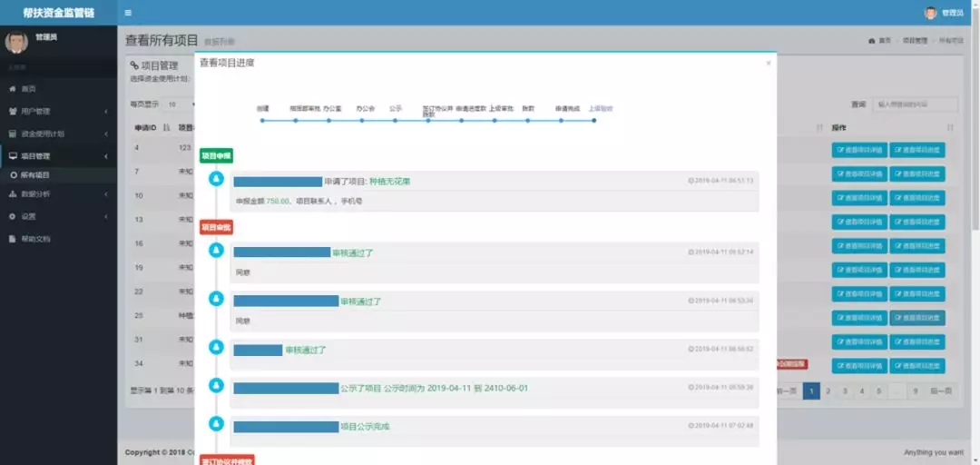This screenshot has height=465, width=980.
Task: Click the 750.00 application amount
Action: tap(278, 202)
